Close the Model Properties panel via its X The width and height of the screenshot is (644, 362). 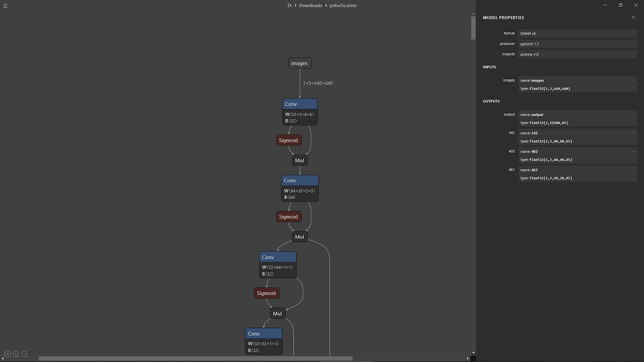pyautogui.click(x=633, y=17)
